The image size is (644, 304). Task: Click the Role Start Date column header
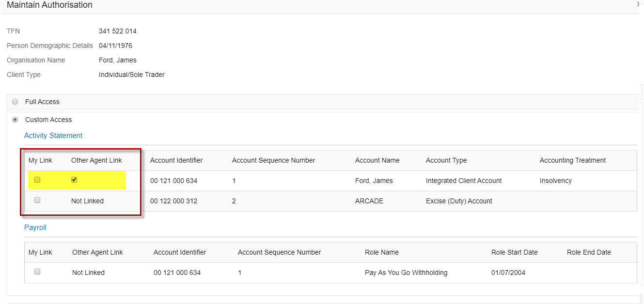pyautogui.click(x=514, y=252)
